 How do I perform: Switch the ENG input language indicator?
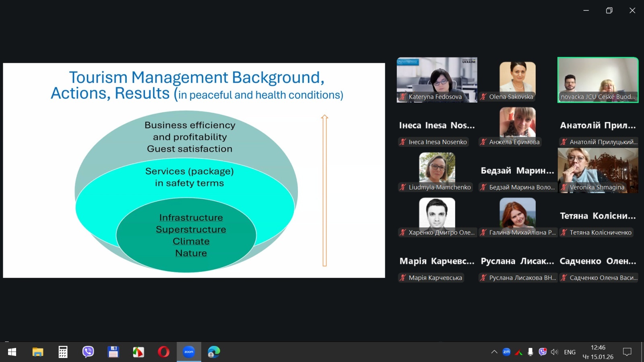pyautogui.click(x=570, y=352)
